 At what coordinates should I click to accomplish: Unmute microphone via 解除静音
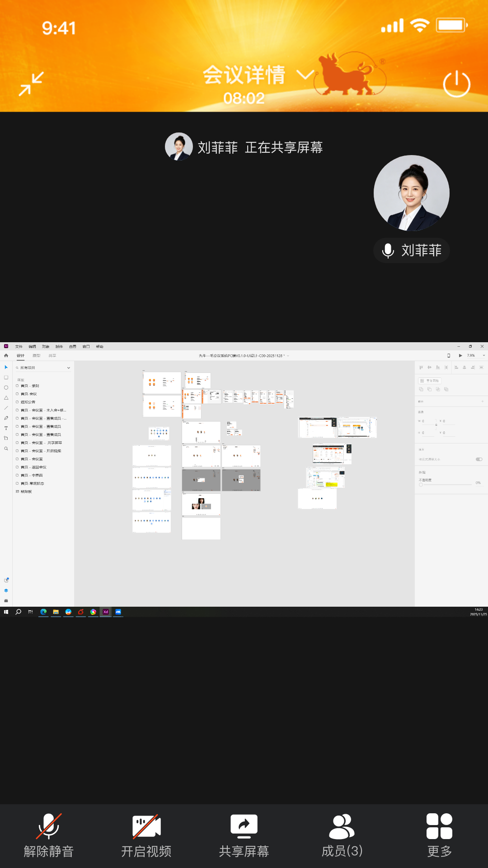(49, 835)
